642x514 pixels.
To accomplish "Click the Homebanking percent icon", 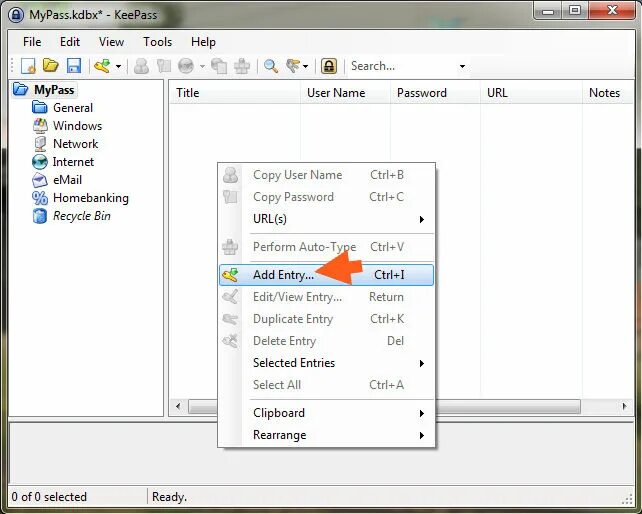I will 40,198.
